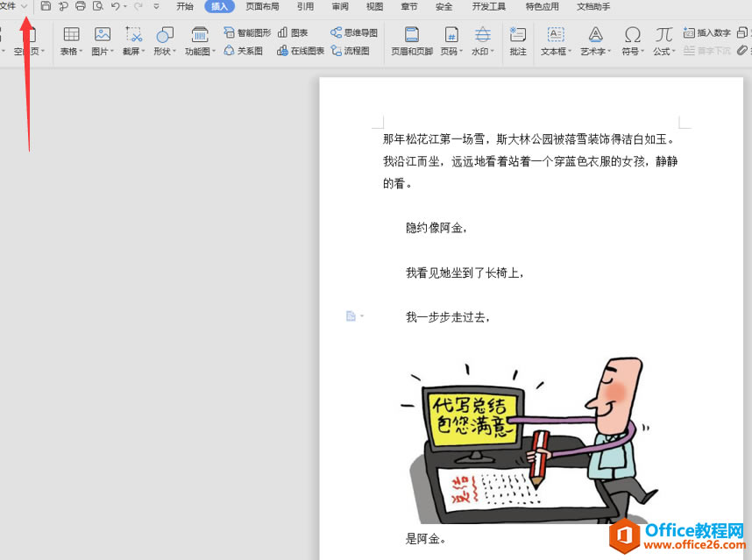Image resolution: width=752 pixels, height=560 pixels.
Task: Open the 公式 dropdown label
Action: pos(663,52)
